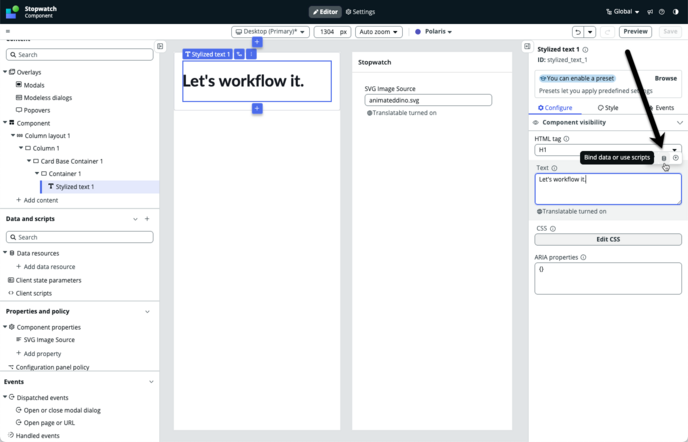Image resolution: width=688 pixels, height=442 pixels.
Task: Toggle the contrast theme icon
Action: pos(676,12)
